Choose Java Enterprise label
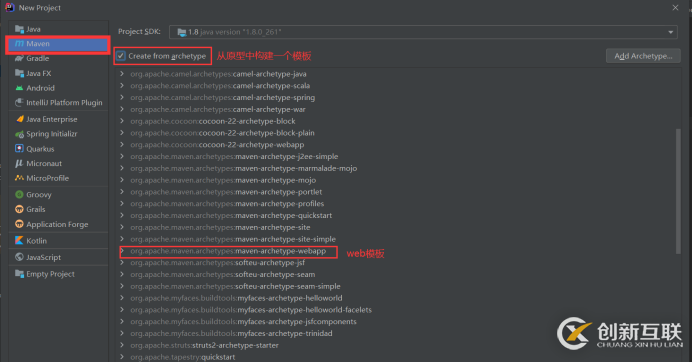The width and height of the screenshot is (692, 362). click(52, 119)
